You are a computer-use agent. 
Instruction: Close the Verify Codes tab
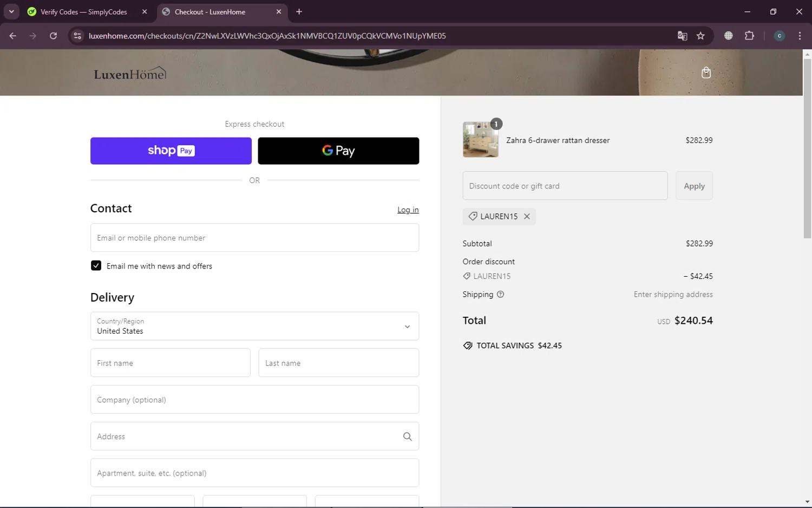pos(145,12)
